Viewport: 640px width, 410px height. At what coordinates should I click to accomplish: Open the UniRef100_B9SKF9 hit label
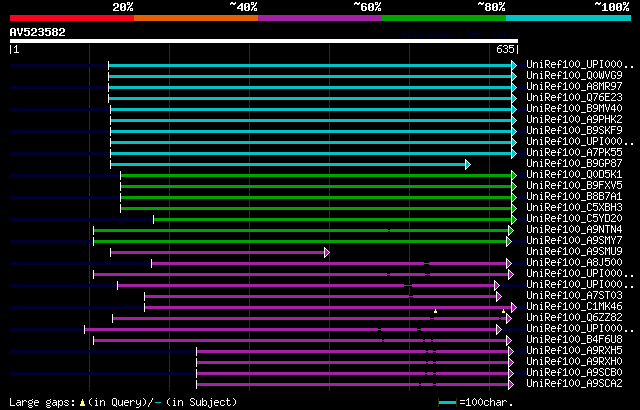574,130
